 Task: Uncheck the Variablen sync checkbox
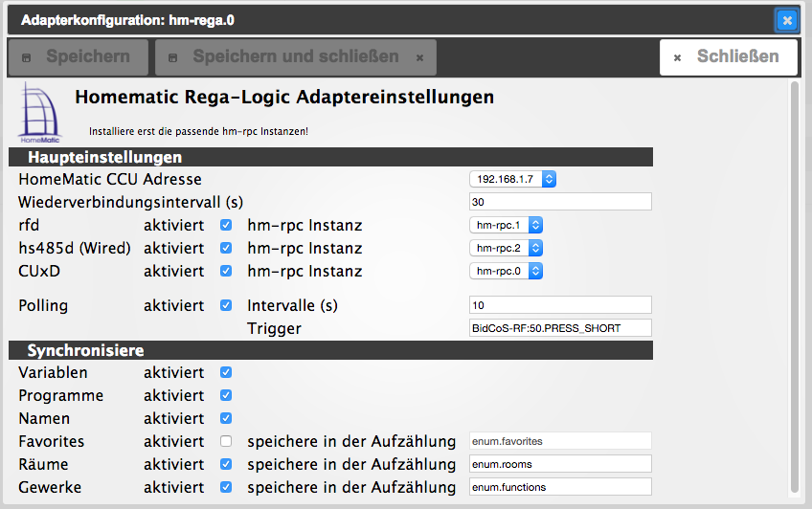[226, 372]
